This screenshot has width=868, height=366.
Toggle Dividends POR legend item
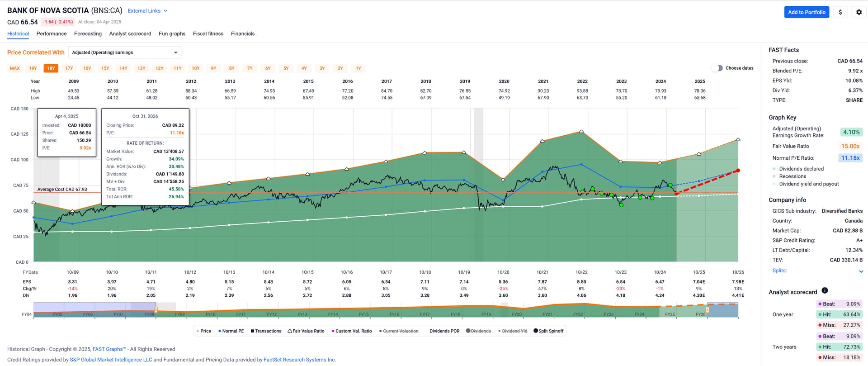click(x=444, y=331)
